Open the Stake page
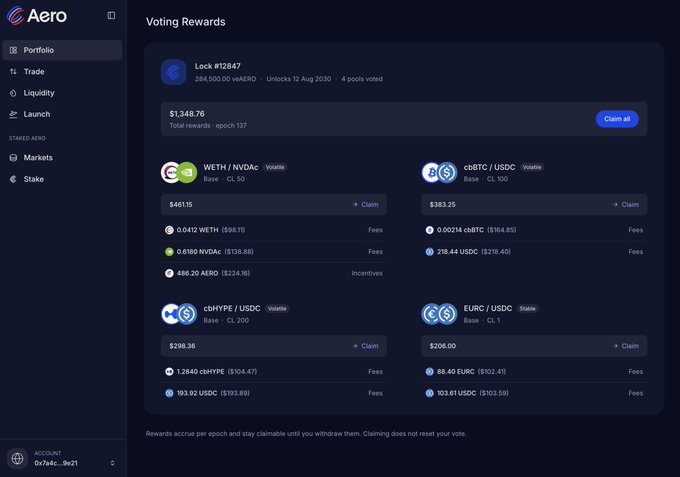 tap(62, 179)
